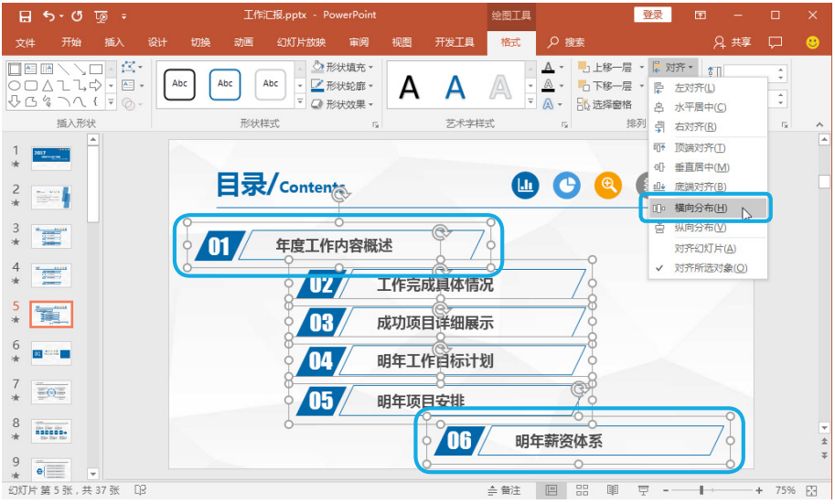
Task: Open the comments speech bubble icon
Action: 776,42
